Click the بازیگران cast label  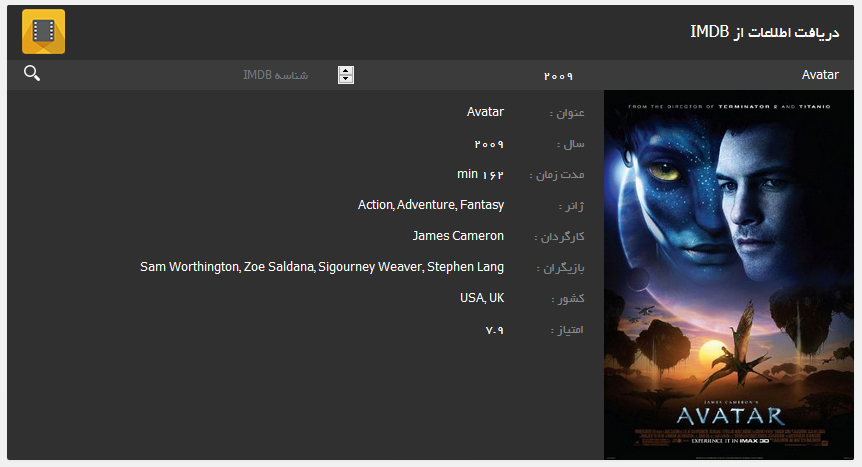click(x=560, y=268)
